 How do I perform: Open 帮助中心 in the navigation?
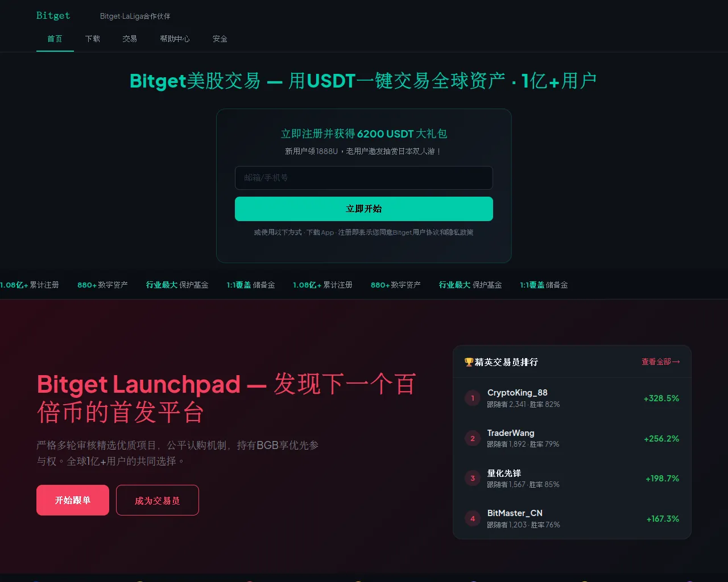click(x=175, y=39)
